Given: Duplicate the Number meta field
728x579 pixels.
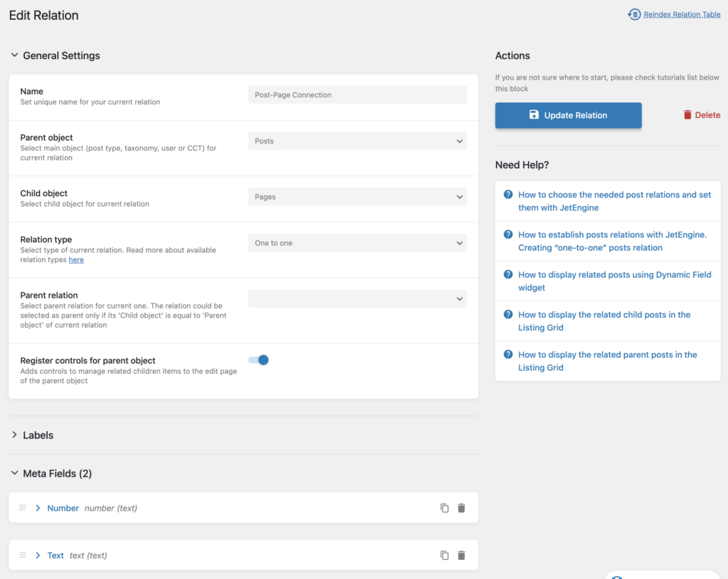Looking at the screenshot, I should click(x=444, y=507).
